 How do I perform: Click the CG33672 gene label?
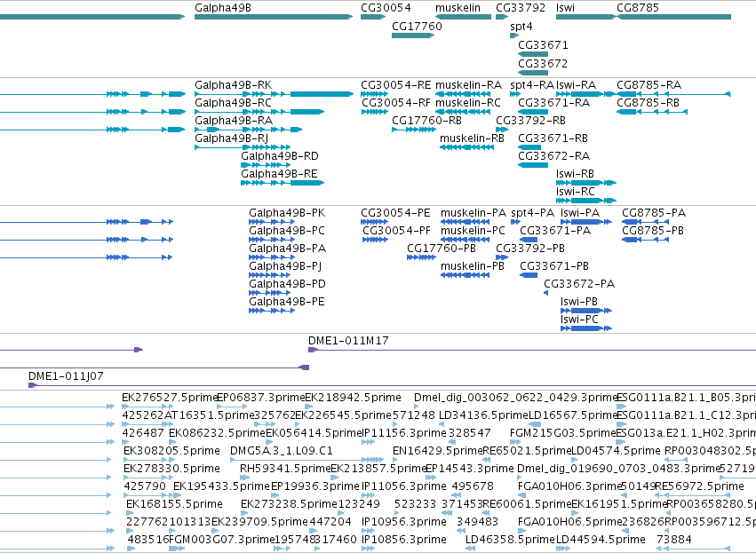(x=543, y=63)
